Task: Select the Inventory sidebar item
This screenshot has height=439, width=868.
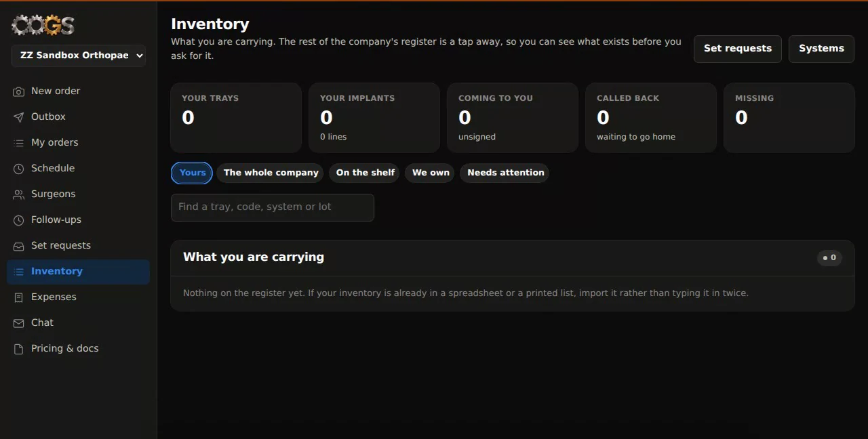Action: 79,272
